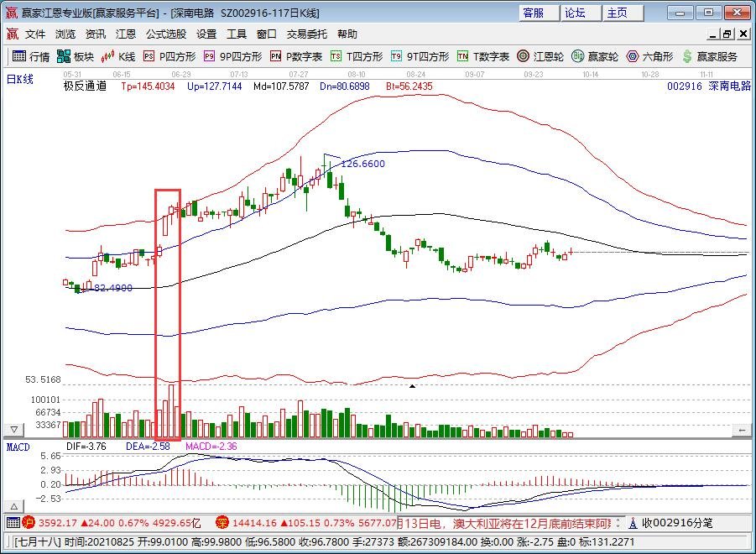Click the 板块 sector toolbar icon
Screen dimensions: 756x554
[76, 56]
